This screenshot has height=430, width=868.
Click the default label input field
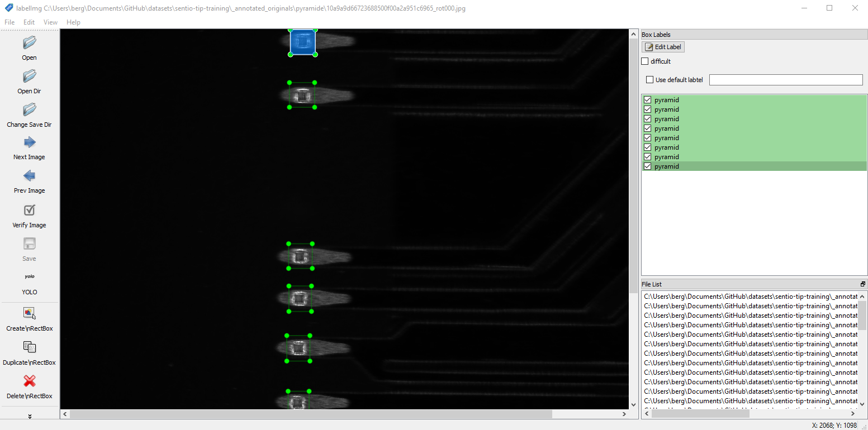[785, 79]
